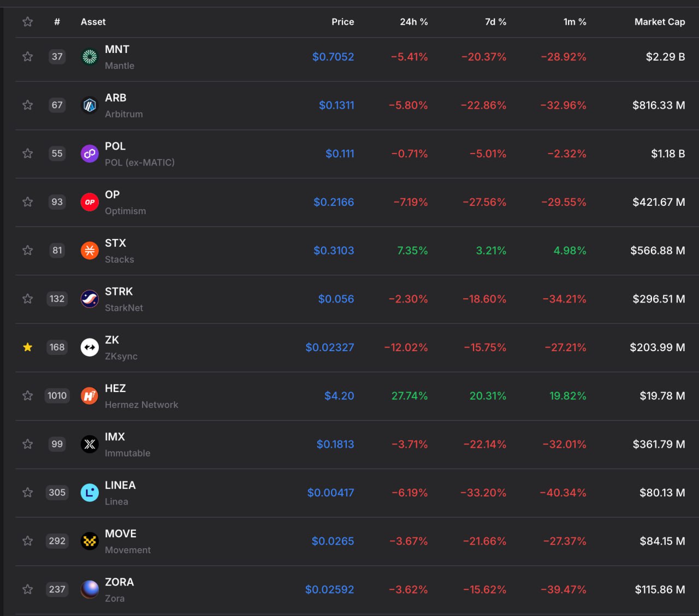Click the Linea coin logo
The image size is (699, 616).
pos(90,493)
